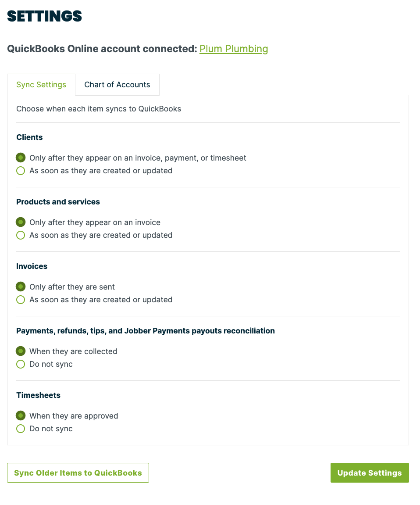Set payments and refunds to Do not sync
The width and height of the screenshot is (420, 505).
21,364
